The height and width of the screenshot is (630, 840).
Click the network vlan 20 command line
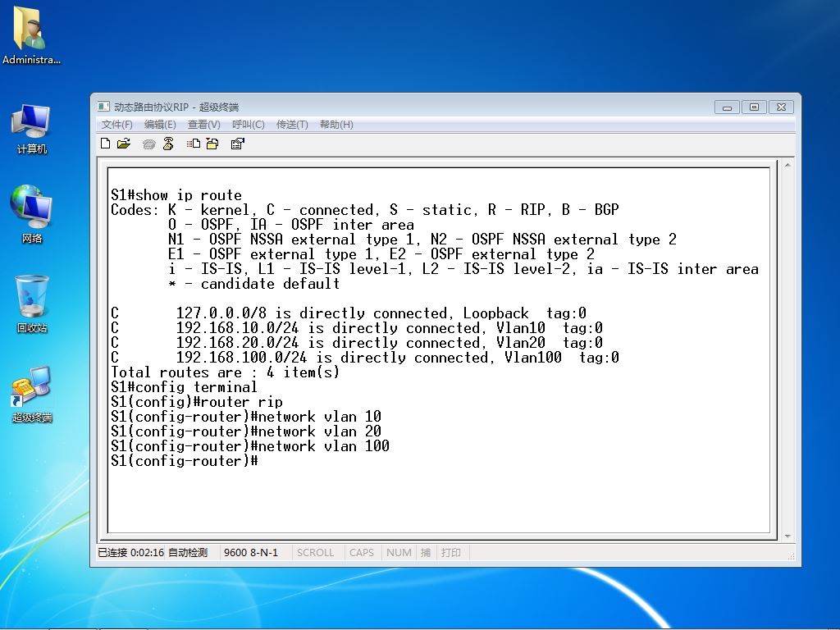click(246, 431)
